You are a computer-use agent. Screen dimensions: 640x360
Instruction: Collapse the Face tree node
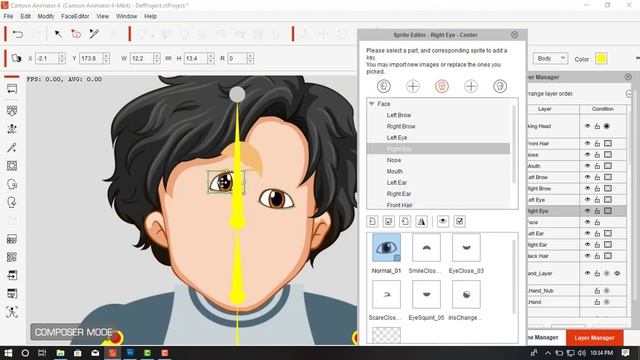(371, 104)
